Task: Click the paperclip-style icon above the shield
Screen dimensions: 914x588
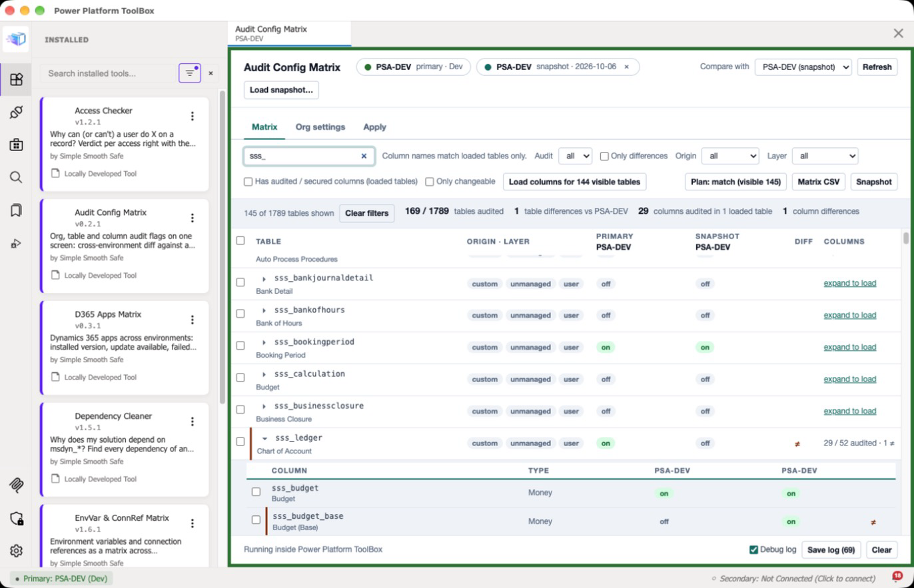Action: 16,485
